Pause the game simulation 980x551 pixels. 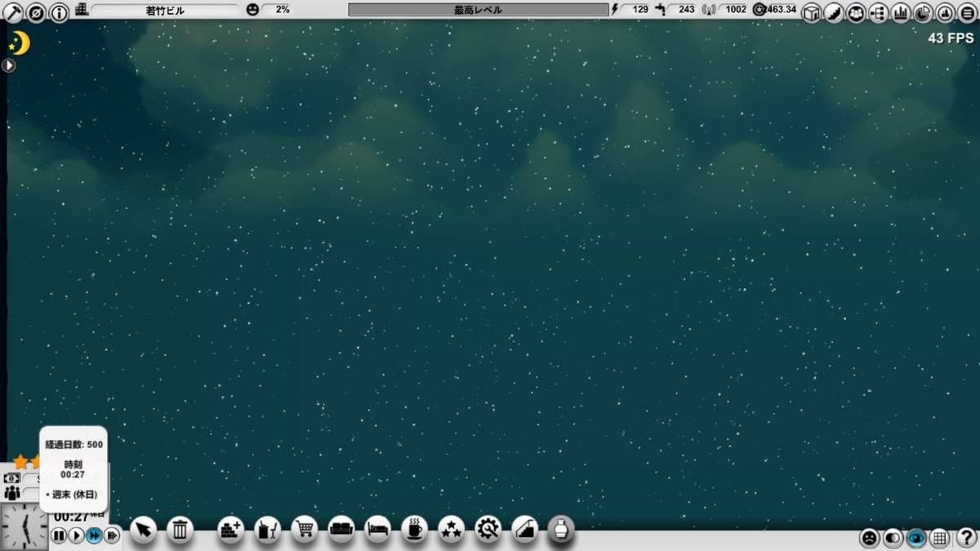tap(59, 535)
